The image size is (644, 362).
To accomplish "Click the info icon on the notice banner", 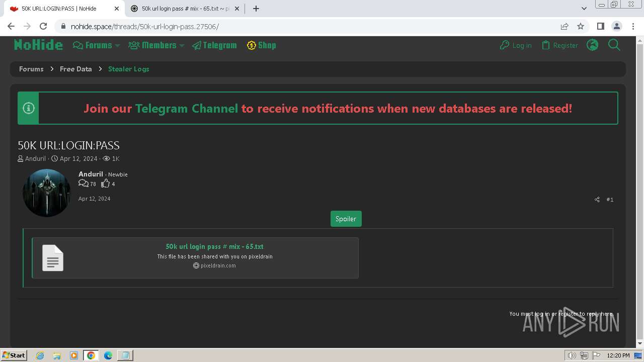I will click(x=29, y=108).
